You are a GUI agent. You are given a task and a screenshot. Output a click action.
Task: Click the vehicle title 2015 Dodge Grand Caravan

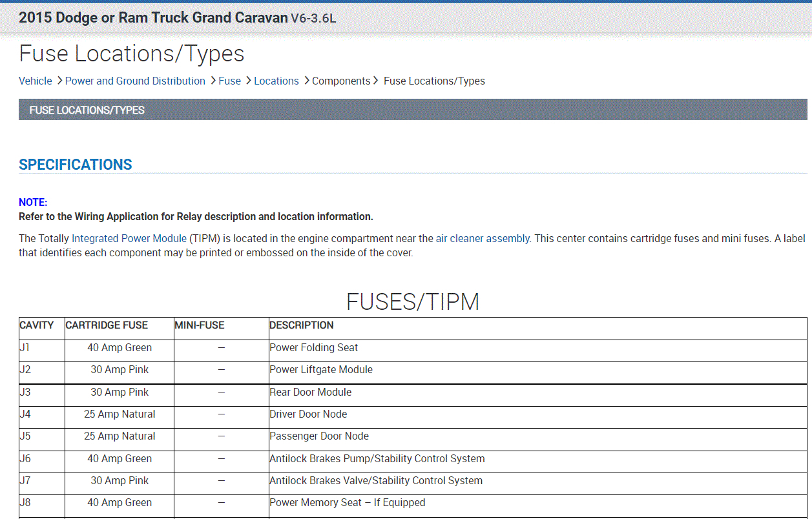click(x=177, y=17)
